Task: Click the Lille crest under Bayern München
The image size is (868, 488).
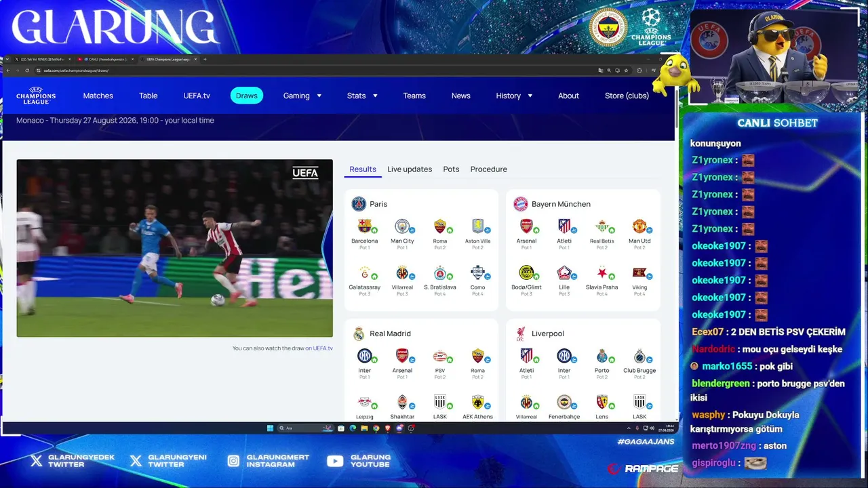Action: [564, 272]
